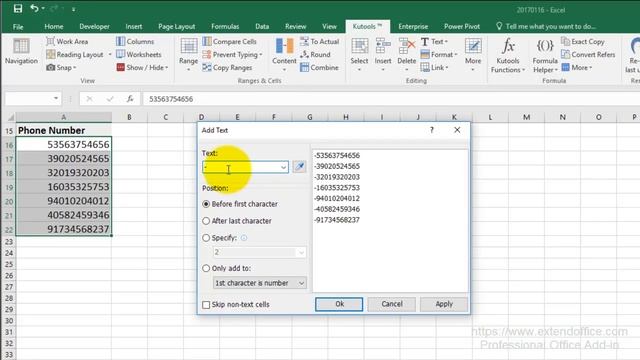This screenshot has height=360, width=640.
Task: Select the Work Area tool
Action: 67,41
